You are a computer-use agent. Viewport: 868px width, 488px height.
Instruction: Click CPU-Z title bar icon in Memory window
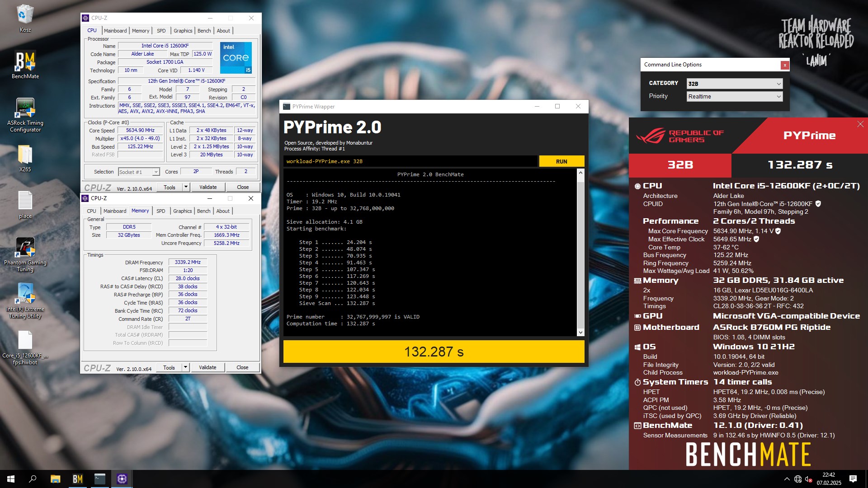pos(85,198)
